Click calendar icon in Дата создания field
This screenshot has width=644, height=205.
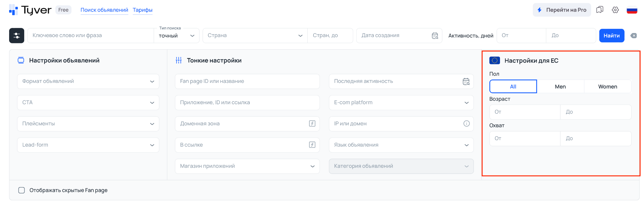pos(435,35)
